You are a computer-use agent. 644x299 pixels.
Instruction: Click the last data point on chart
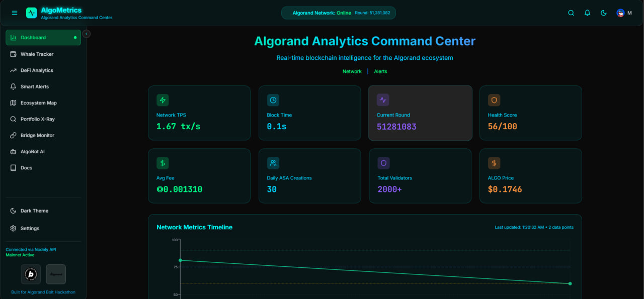pos(570,283)
